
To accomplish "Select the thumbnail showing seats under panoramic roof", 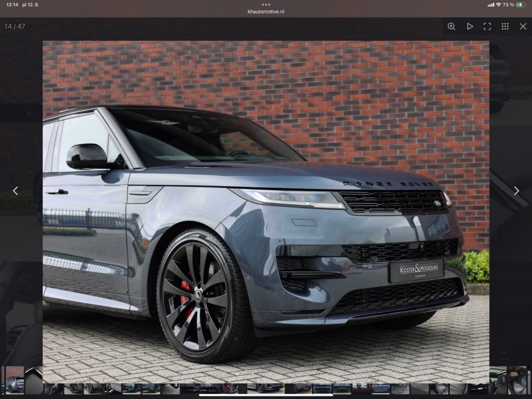I will 498,380.
